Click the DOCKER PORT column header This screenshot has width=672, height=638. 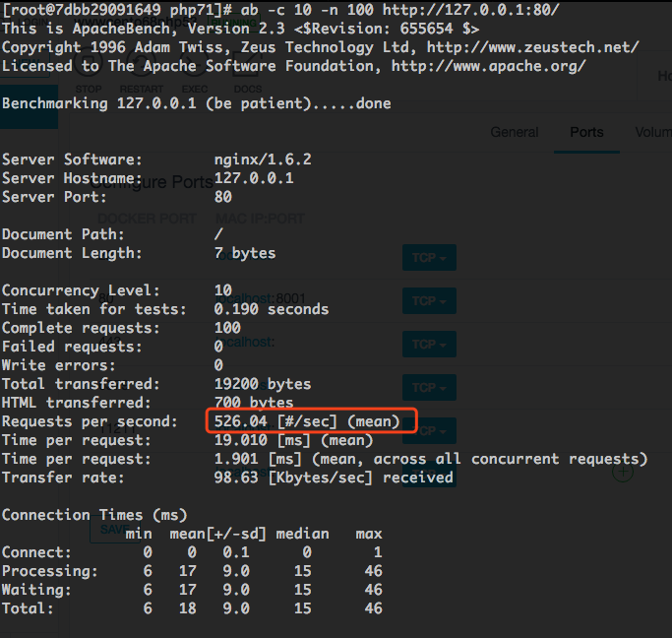coord(148,219)
